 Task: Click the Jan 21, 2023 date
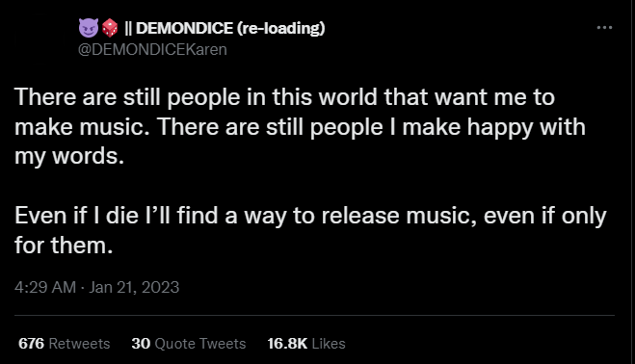pyautogui.click(x=134, y=287)
